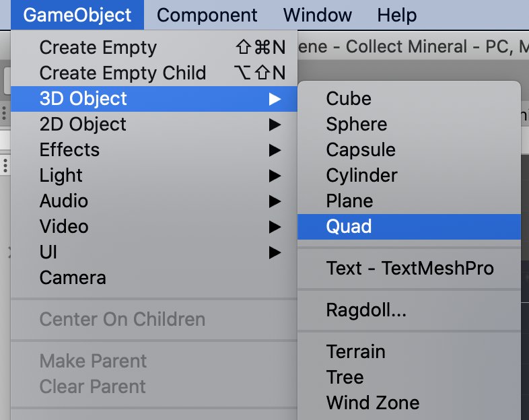Expand the 3D Object submenu
The image size is (529, 420).
[x=83, y=99]
